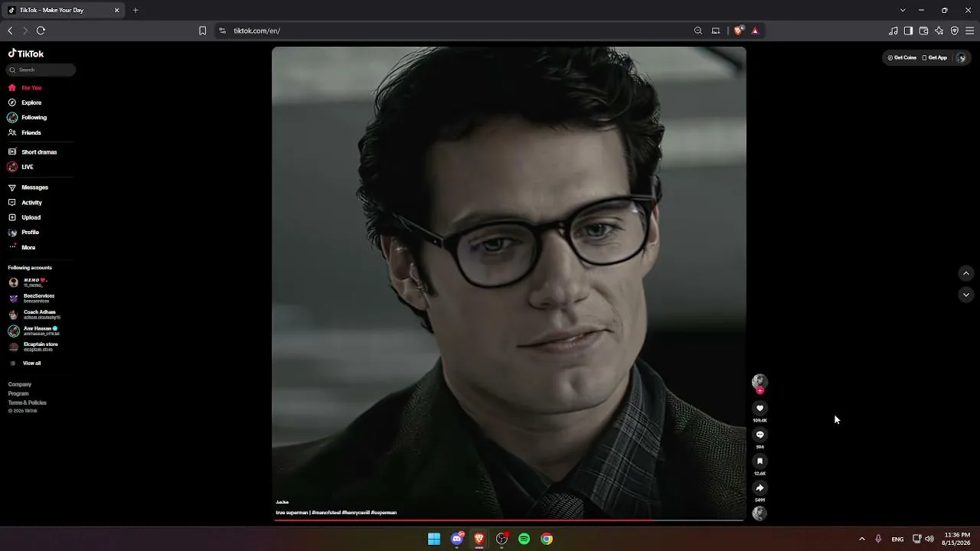The height and width of the screenshot is (551, 980).
Task: Follow the video creator via plus badge
Action: click(x=759, y=391)
